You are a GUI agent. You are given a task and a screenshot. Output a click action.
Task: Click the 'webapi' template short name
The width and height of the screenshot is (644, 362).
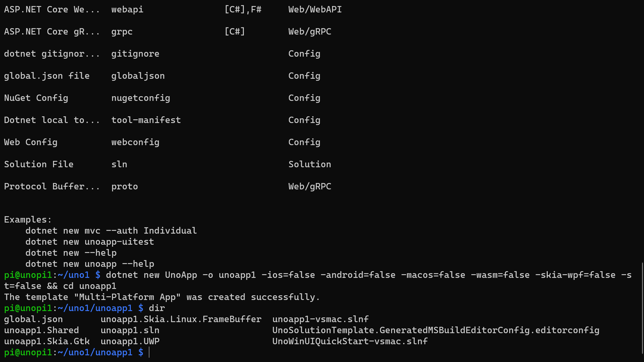pyautogui.click(x=127, y=9)
